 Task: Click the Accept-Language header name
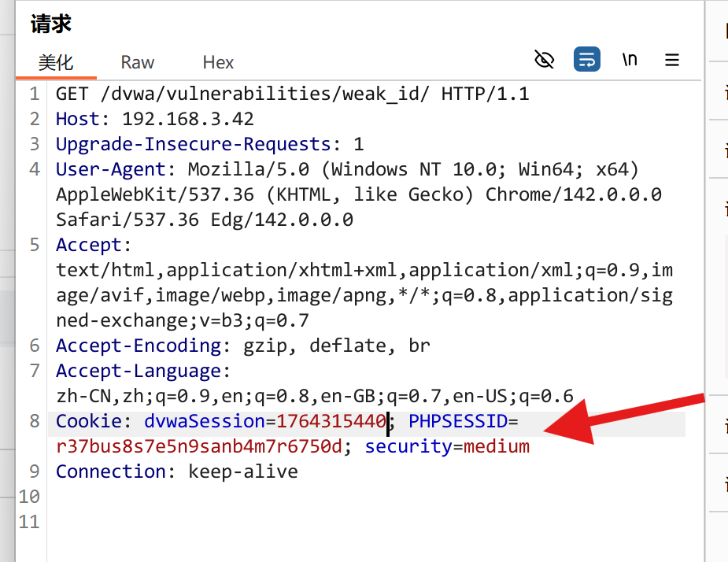point(139,371)
